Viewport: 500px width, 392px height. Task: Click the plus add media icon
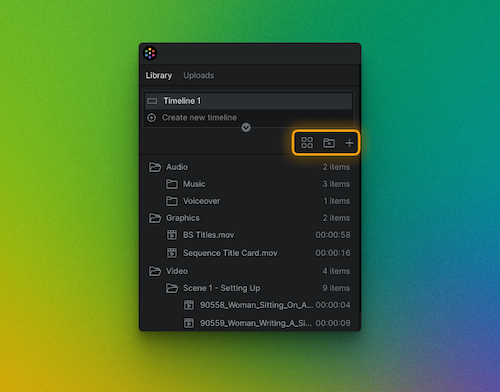click(349, 143)
